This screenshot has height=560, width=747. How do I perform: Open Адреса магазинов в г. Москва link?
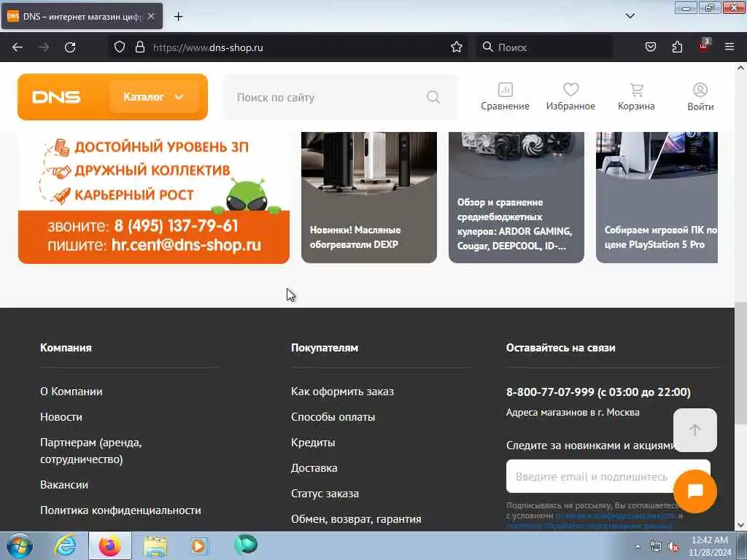pyautogui.click(x=573, y=413)
